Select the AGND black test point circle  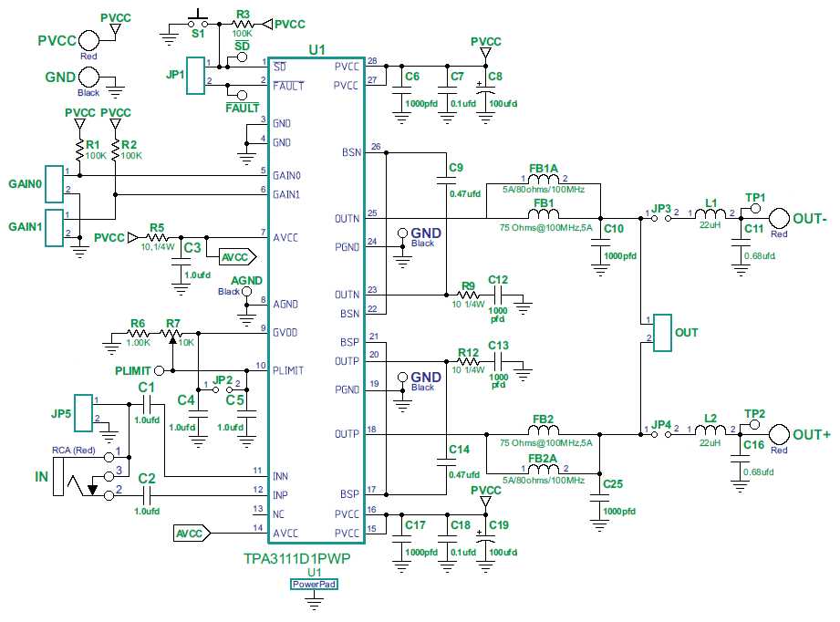(246, 292)
